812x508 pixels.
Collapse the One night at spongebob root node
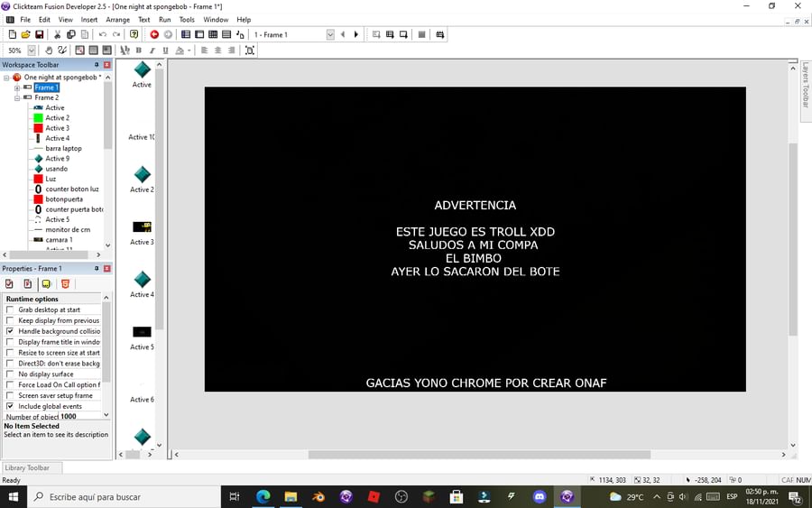(6, 78)
